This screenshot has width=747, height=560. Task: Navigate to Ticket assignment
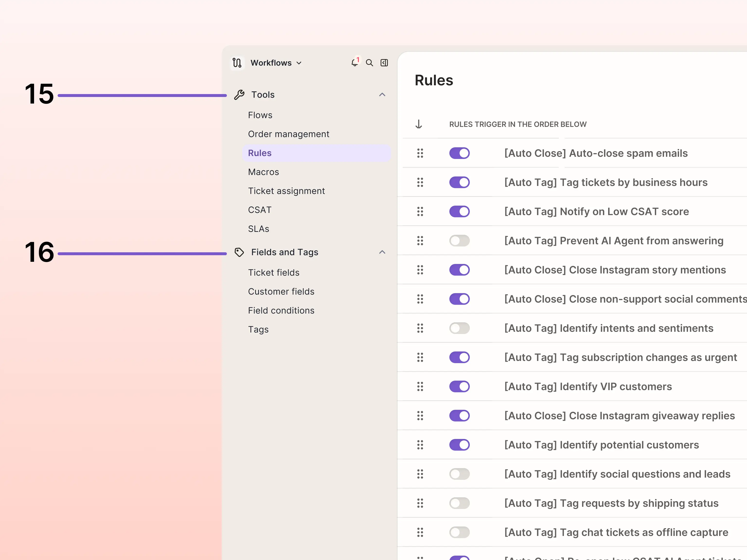[x=286, y=191]
